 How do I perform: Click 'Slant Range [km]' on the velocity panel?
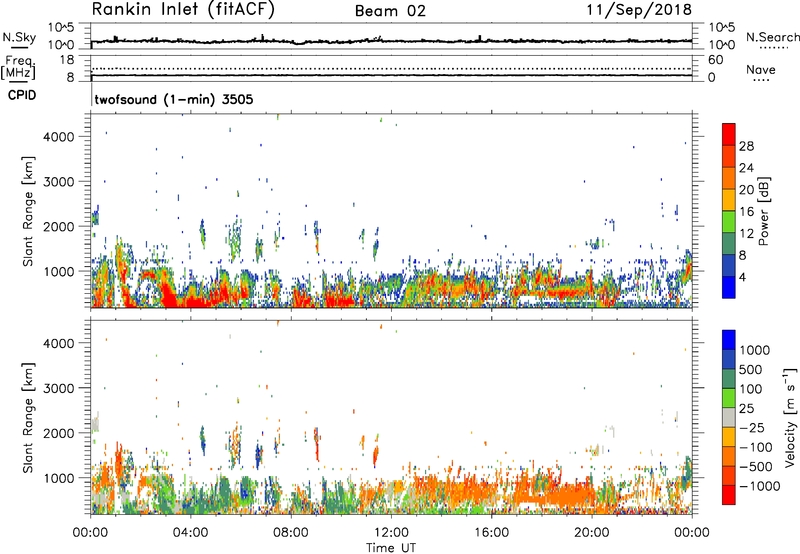point(28,417)
